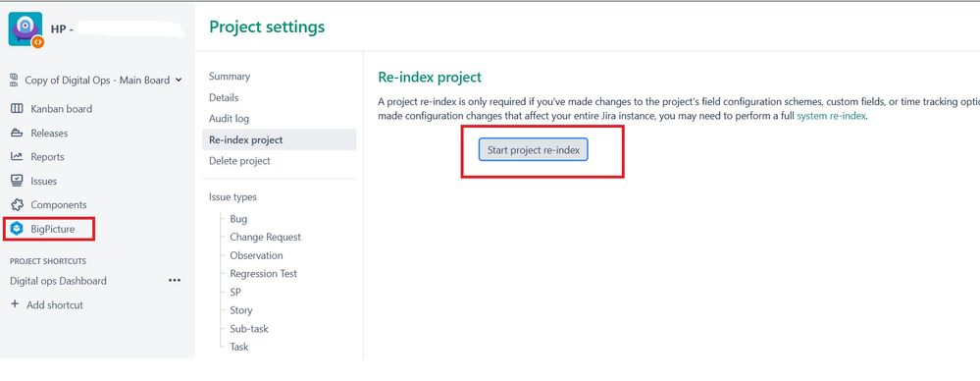Click the Components puzzle icon

click(17, 204)
